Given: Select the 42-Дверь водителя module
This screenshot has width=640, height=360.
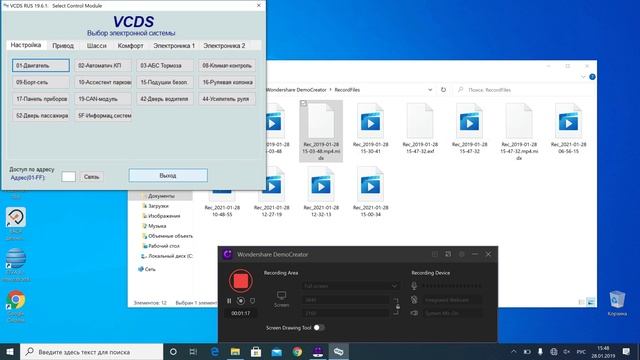Looking at the screenshot, I should point(165,99).
